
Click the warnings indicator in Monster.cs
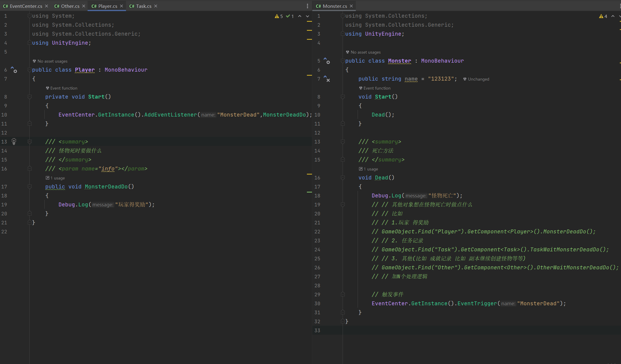point(603,16)
